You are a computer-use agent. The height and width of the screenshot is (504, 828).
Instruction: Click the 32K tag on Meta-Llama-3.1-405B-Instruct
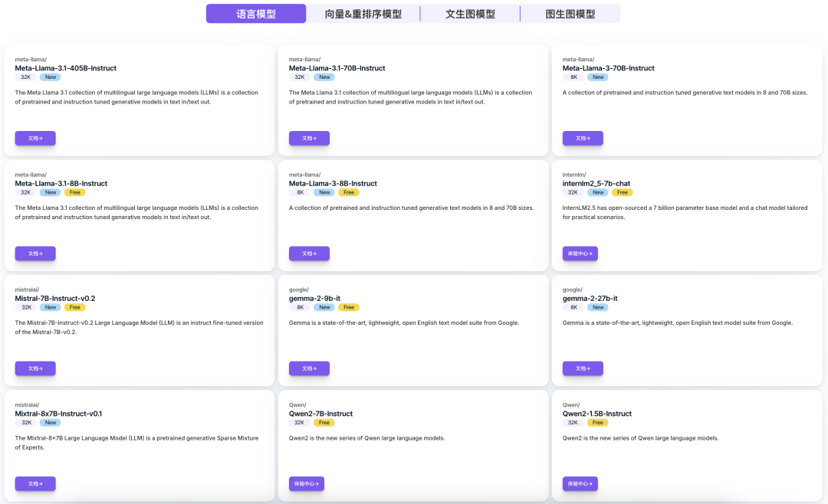[x=26, y=77]
